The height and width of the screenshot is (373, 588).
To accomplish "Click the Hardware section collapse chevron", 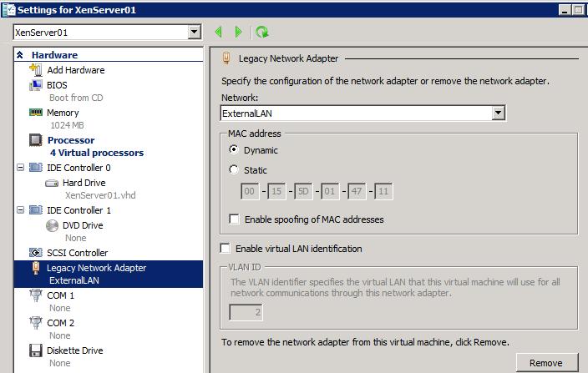I will tap(20, 55).
